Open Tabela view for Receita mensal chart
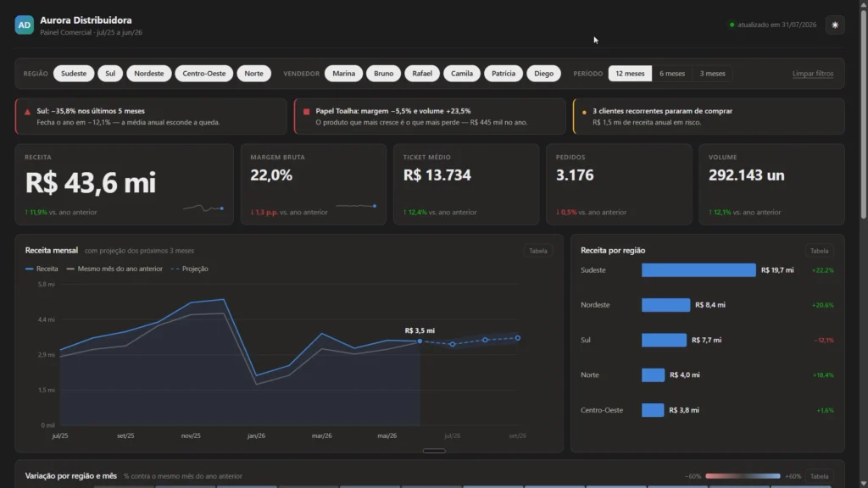This screenshot has width=868, height=488. [x=537, y=251]
